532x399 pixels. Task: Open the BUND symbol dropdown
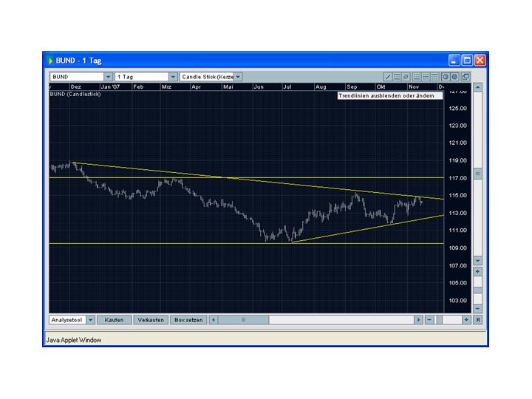108,77
